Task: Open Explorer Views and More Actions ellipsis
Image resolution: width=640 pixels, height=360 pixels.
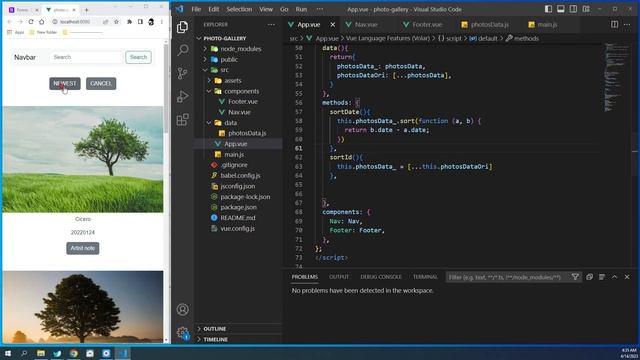Action: click(271, 24)
